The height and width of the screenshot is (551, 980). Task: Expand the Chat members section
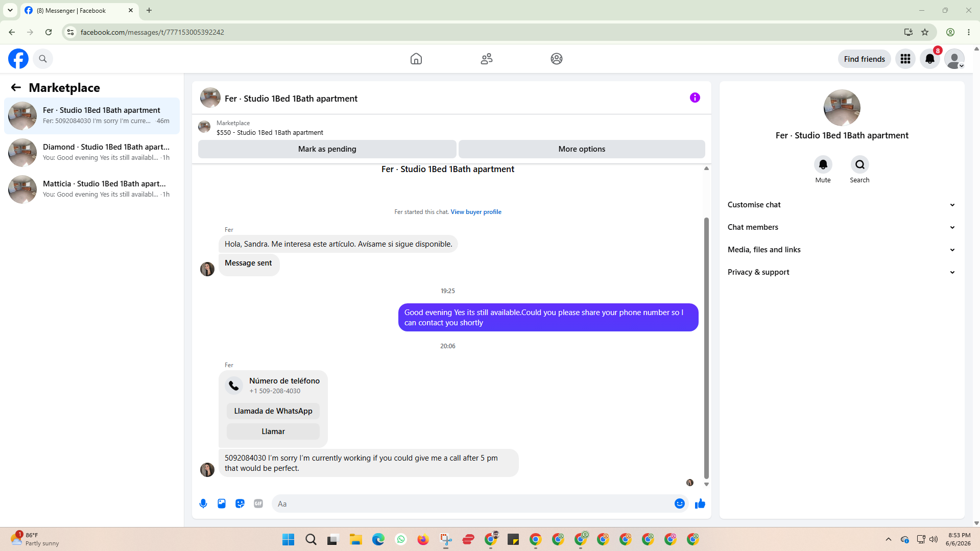tap(842, 227)
